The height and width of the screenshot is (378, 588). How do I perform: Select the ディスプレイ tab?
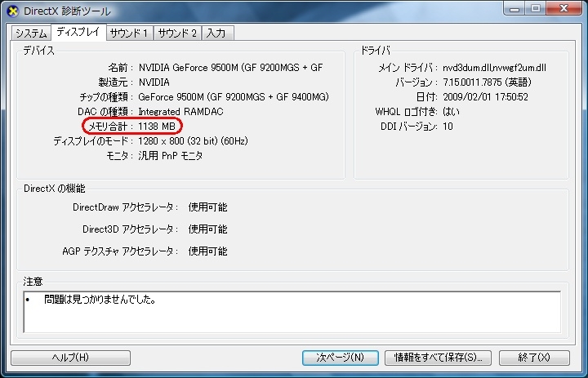click(78, 33)
